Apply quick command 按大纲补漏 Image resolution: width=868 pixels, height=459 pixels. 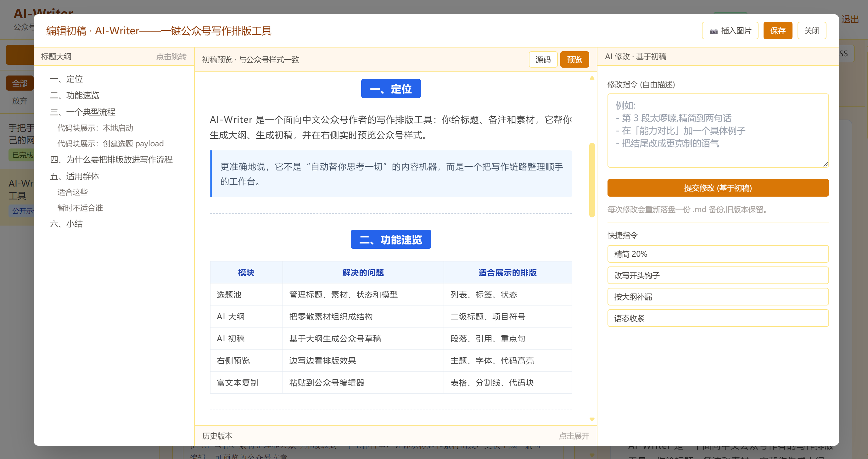point(718,297)
